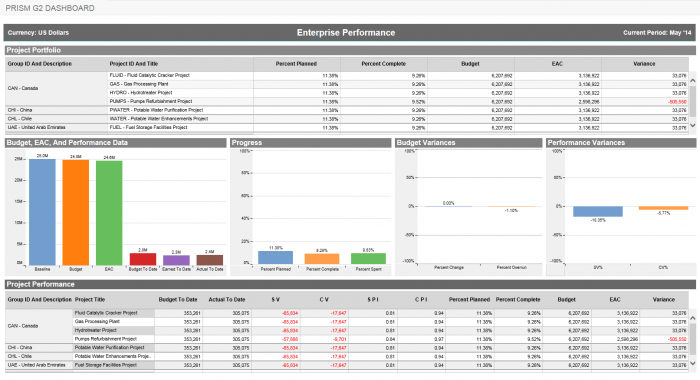Select the orange Budget bar in chart
This screenshot has width=700, height=380.
75,213
